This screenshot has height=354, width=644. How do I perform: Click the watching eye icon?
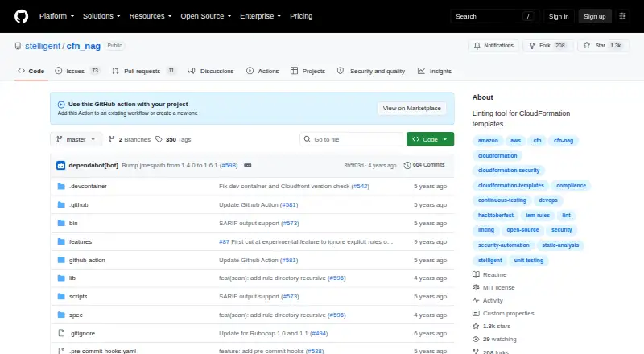pyautogui.click(x=476, y=340)
